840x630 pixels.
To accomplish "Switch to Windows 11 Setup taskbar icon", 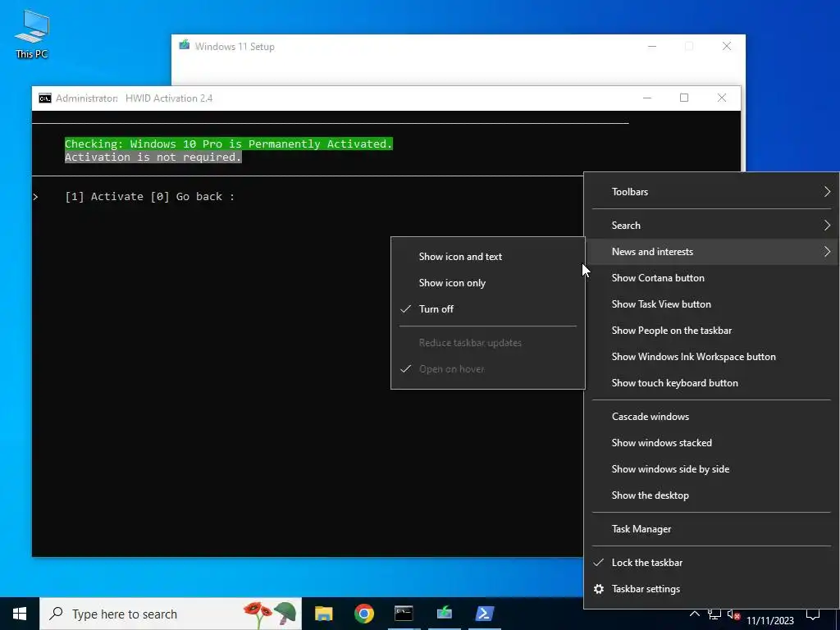I will click(x=444, y=614).
